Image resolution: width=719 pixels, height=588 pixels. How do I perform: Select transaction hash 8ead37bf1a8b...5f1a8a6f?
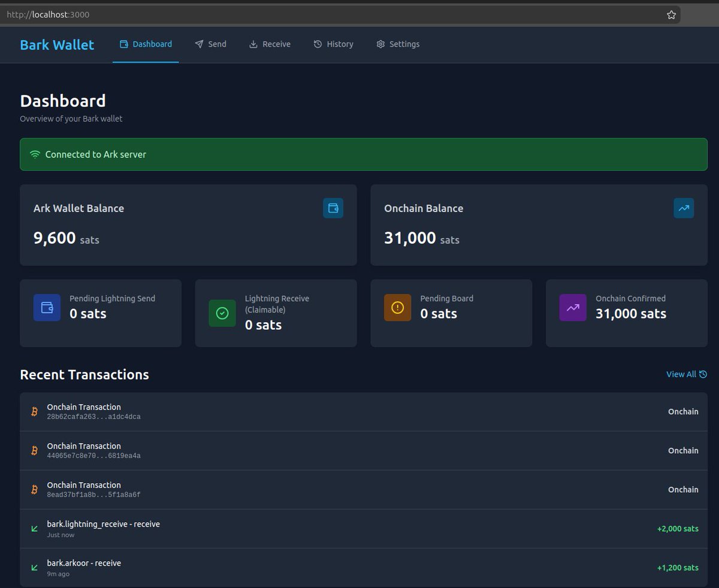[x=94, y=495]
